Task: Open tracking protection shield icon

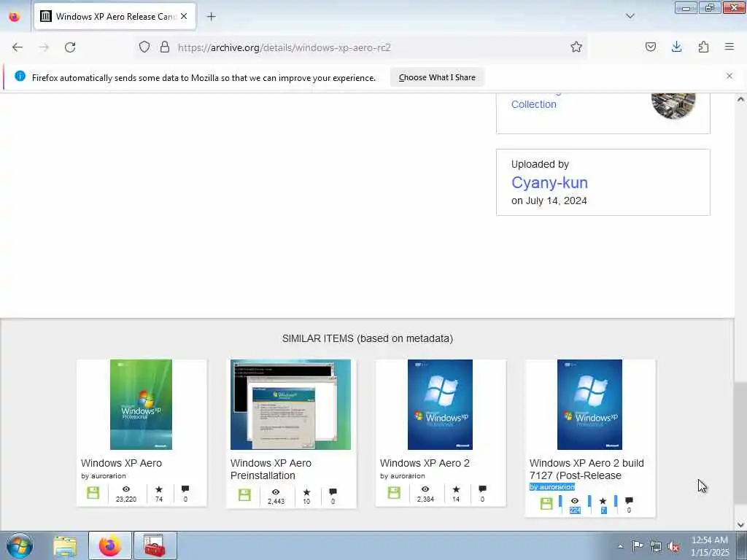Action: point(144,47)
